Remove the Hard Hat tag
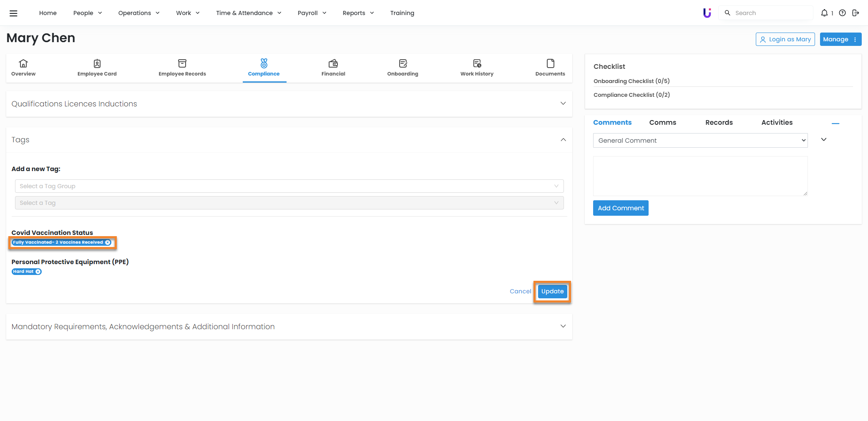Image resolution: width=868 pixels, height=421 pixels. click(38, 272)
